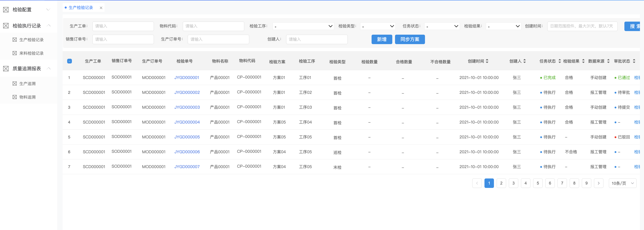The image size is (644, 230).
Task: Click the 同步方案 button
Action: 410,39
